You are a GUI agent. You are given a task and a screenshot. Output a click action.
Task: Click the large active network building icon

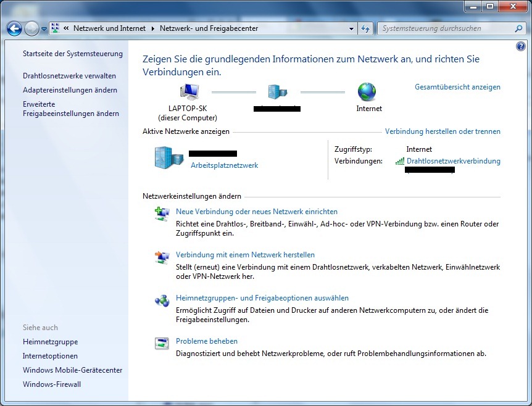click(168, 158)
